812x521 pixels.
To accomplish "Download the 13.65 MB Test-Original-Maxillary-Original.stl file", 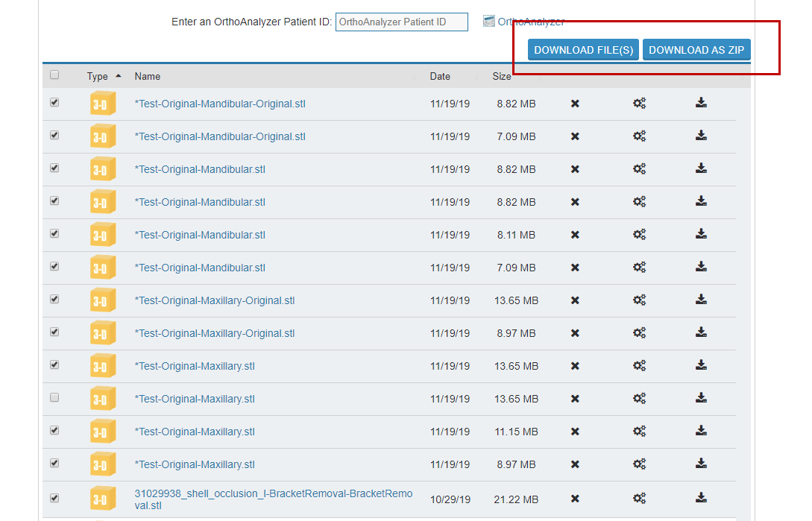I will coord(701,299).
